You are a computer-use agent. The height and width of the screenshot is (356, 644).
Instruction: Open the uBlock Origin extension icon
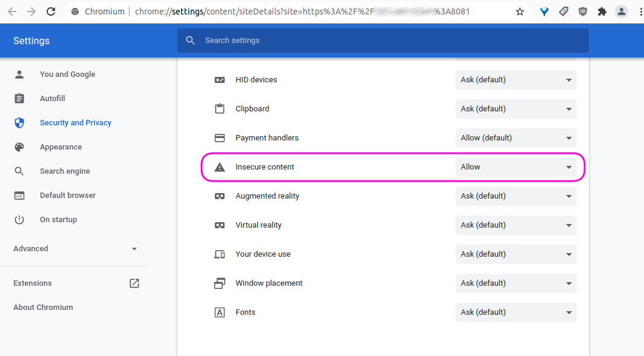point(582,11)
